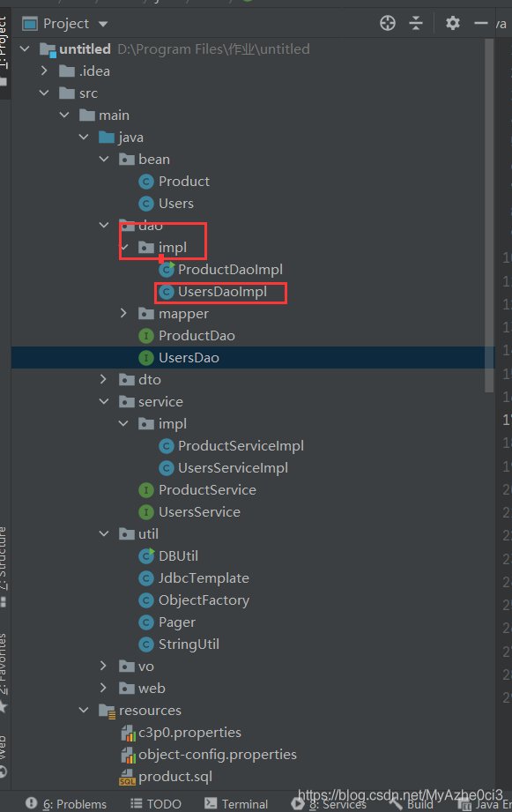Viewport: 512px width, 812px height.
Task: Click the product.sql file icon
Action: pos(127,777)
